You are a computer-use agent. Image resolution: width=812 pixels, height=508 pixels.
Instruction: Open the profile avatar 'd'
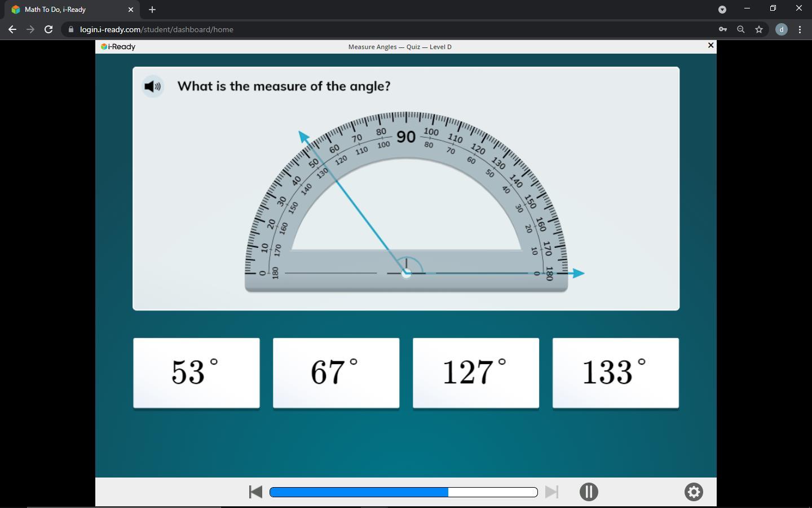click(782, 29)
